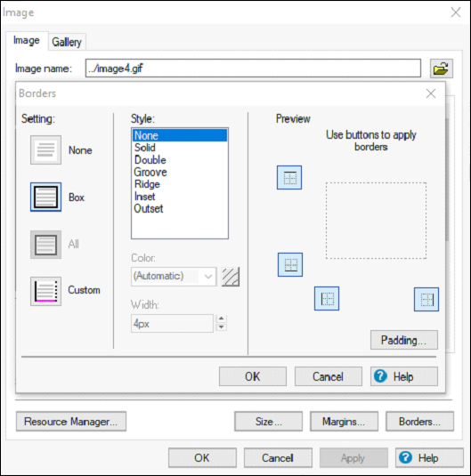The image size is (471, 476).
Task: Select Groove in the Style list
Action: coord(150,172)
